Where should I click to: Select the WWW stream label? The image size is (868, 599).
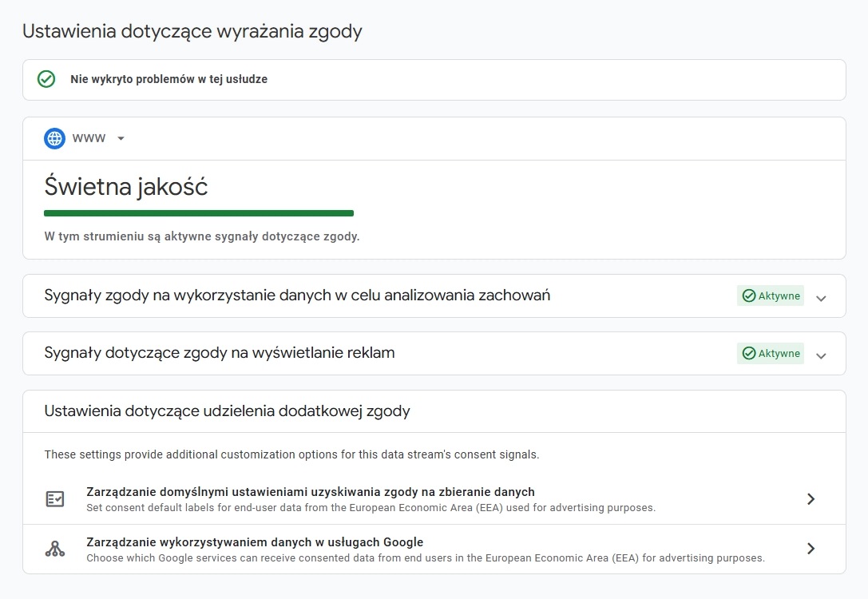pyautogui.click(x=87, y=137)
